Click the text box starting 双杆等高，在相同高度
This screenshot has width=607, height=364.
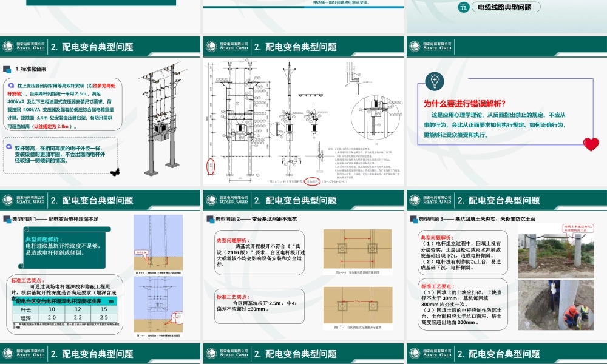(60, 155)
